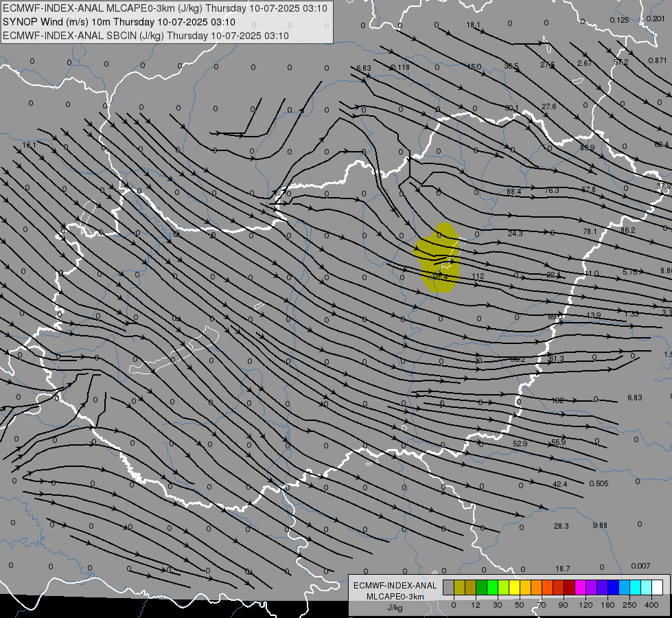
Task: Choose the magenta legend swatch
Action: click(580, 587)
